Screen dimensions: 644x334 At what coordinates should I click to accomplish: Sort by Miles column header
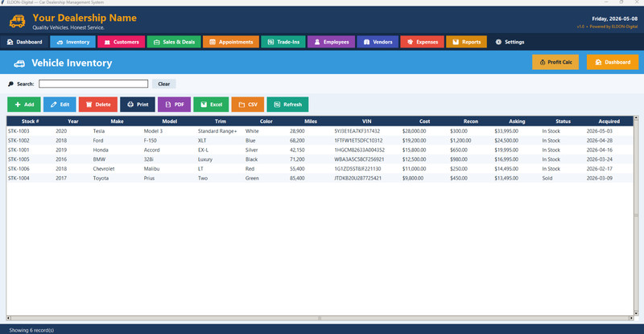(x=311, y=122)
